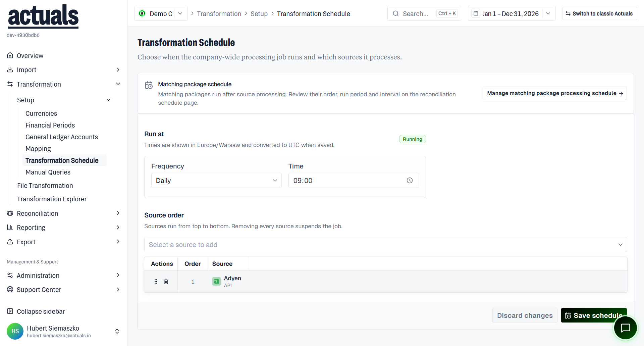
Task: Click the Collapse sidebar panel icon
Action: (x=10, y=311)
